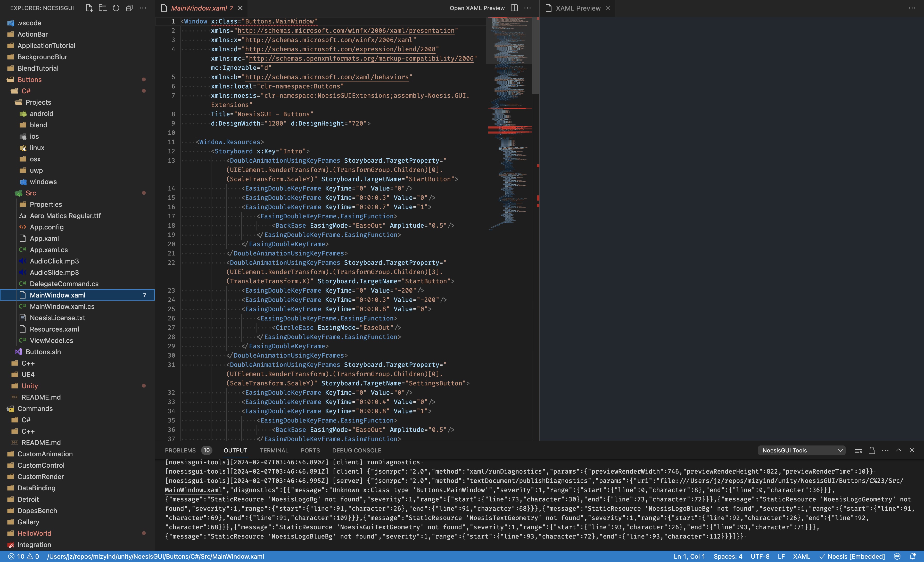This screenshot has width=924, height=562.
Task: Change language mode XAML
Action: point(802,556)
